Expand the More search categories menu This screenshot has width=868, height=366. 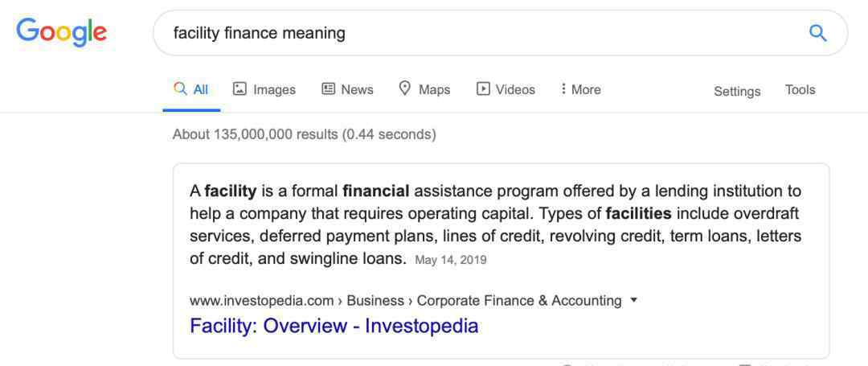[x=580, y=89]
